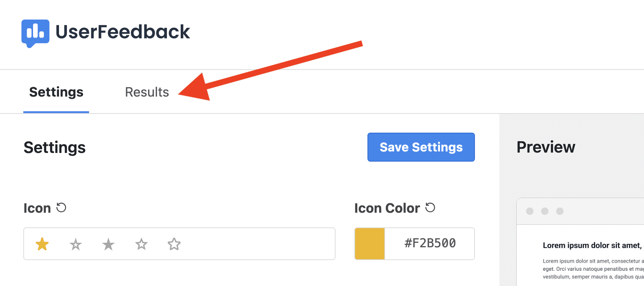
Task: Switch to the Results tab
Action: [147, 92]
